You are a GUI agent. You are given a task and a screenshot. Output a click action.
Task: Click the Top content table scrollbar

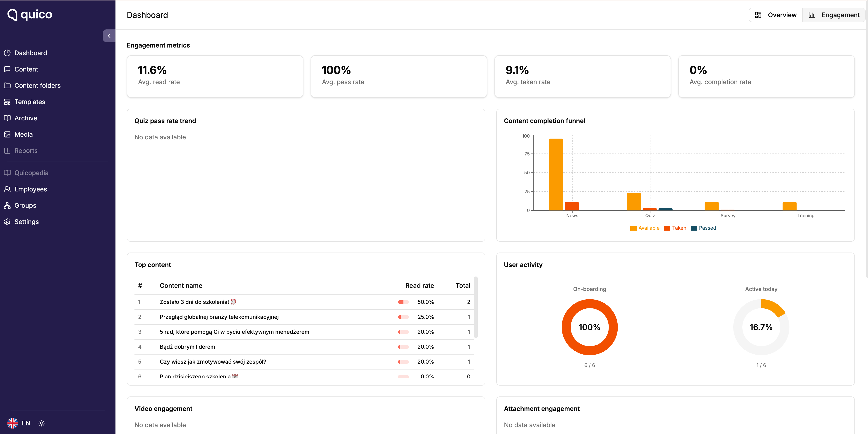point(475,307)
